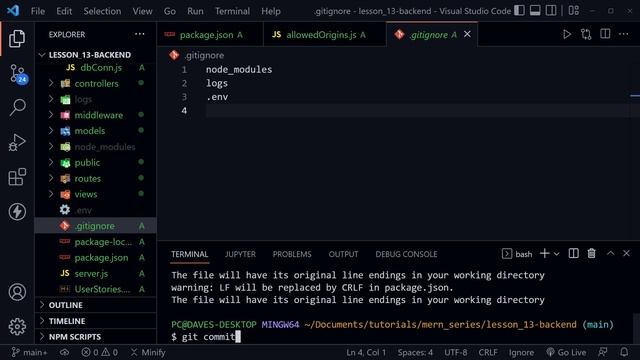Image resolution: width=640 pixels, height=360 pixels.
Task: Open Customize Layout icon in title bar
Action: pos(573,11)
